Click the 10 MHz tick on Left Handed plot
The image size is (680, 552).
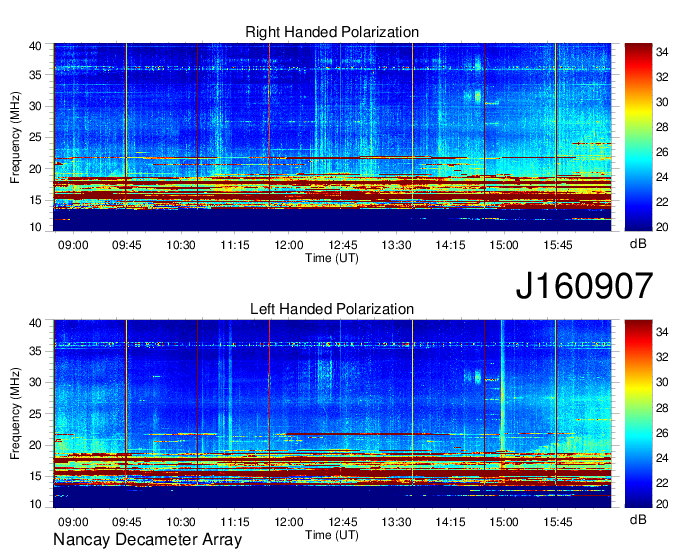35,504
